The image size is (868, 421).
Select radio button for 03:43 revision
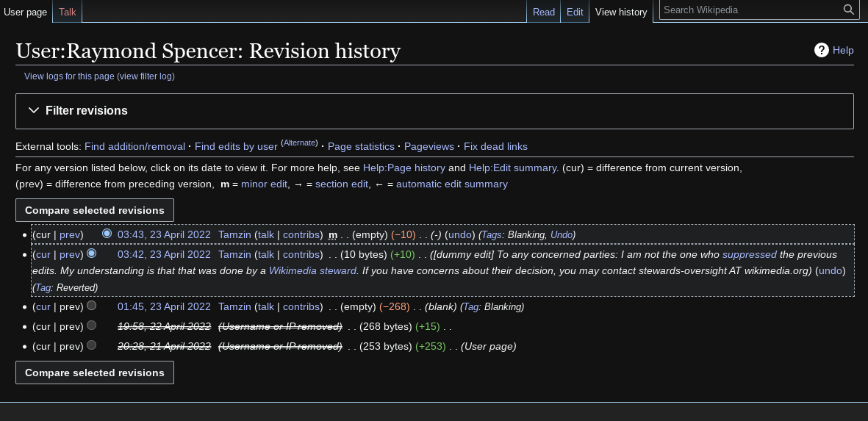coord(107,234)
